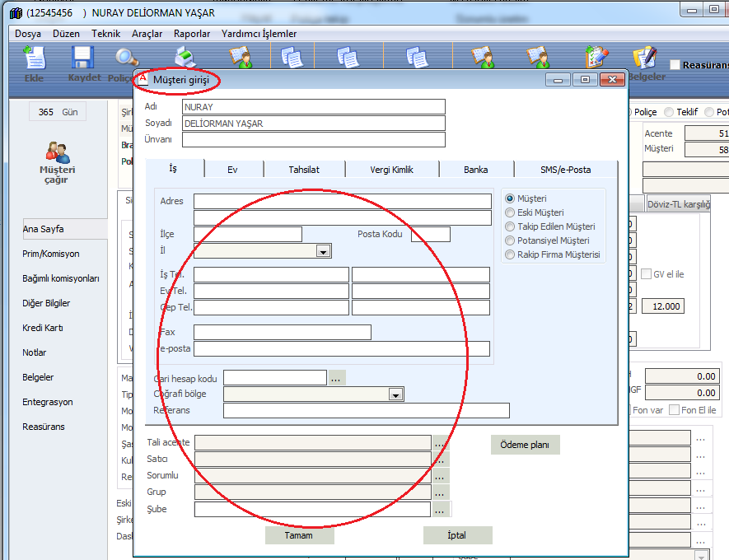This screenshot has width=729, height=560.
Task: Open the Coğrafi bölge dropdown
Action: click(395, 394)
